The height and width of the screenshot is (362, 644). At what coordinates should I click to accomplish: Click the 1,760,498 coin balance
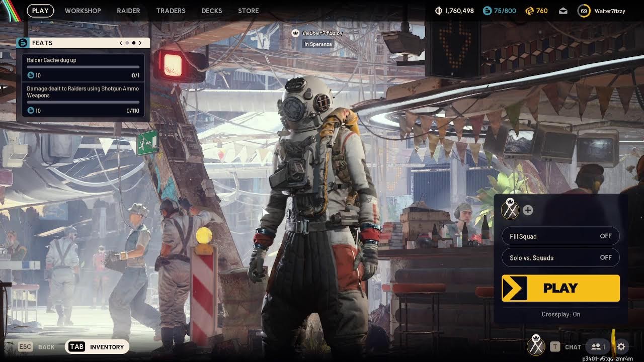coord(459,11)
